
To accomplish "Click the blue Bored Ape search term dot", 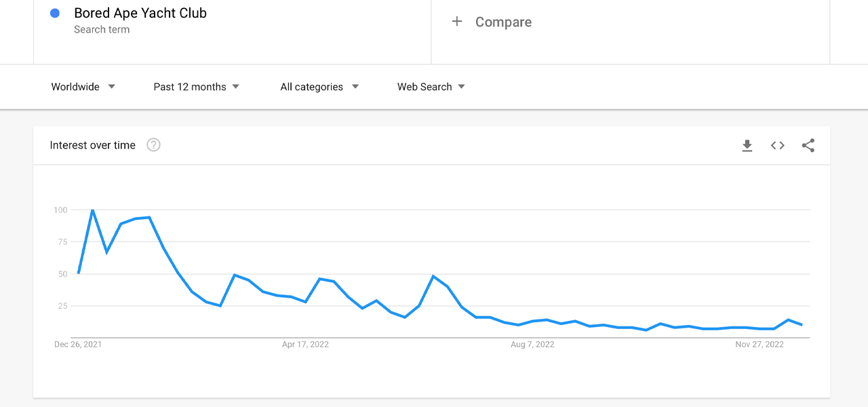I will (x=55, y=13).
